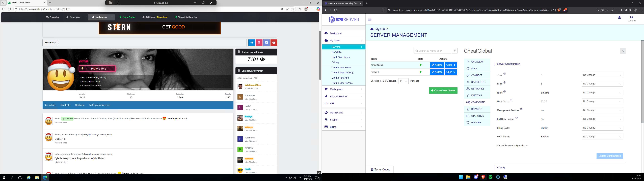Switch to the Firewall tab
Viewport: 644px width, 181px height.
(x=477, y=95)
